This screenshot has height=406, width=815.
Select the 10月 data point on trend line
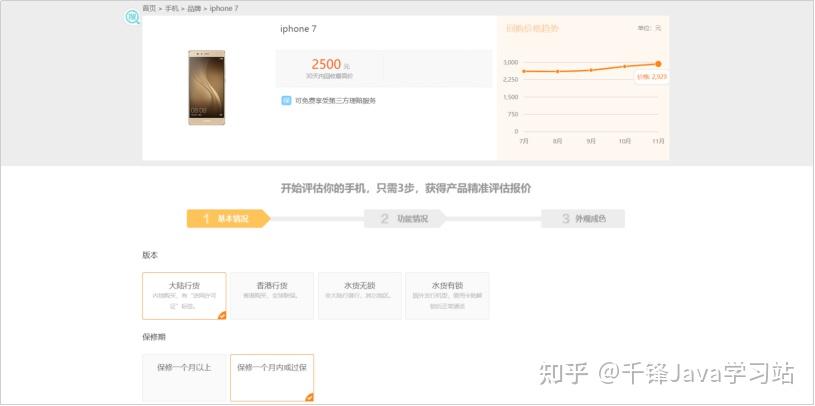tap(624, 67)
